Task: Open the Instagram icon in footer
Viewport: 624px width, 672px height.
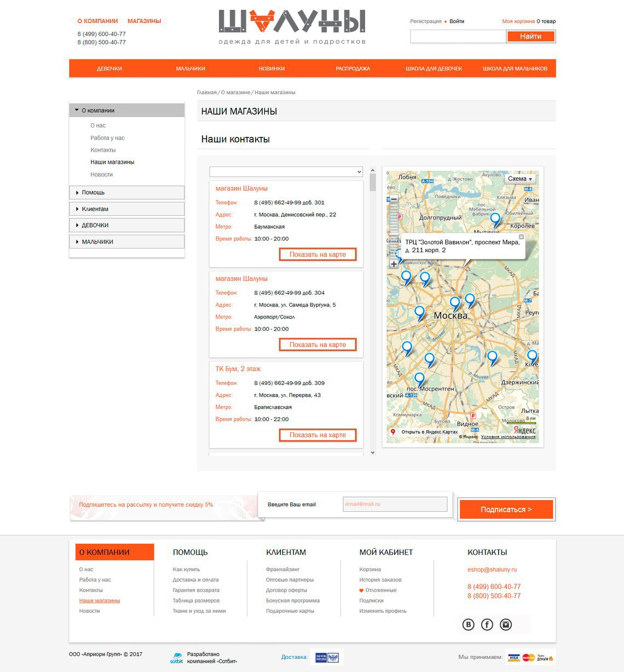Action: click(506, 624)
